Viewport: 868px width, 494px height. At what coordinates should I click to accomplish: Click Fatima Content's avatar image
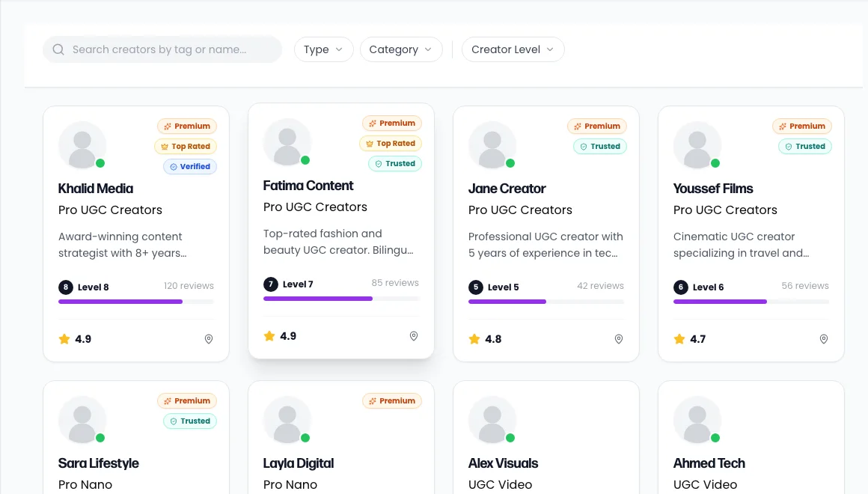[287, 142]
